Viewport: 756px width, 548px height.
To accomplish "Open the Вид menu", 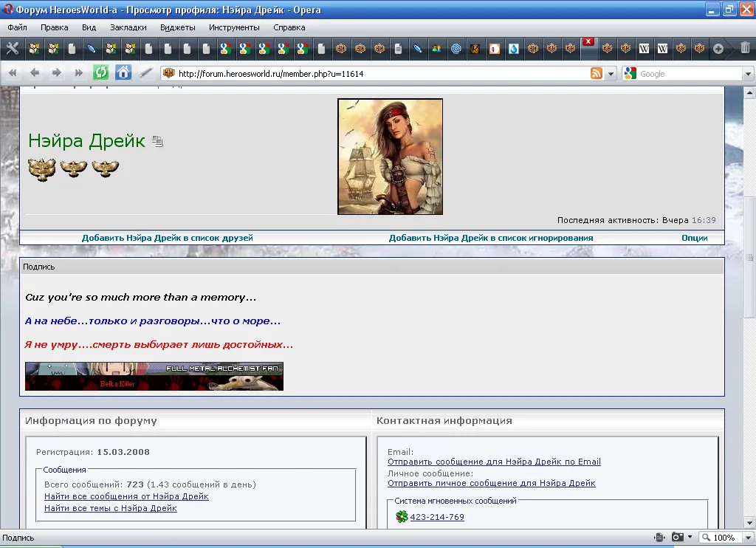I will point(89,27).
